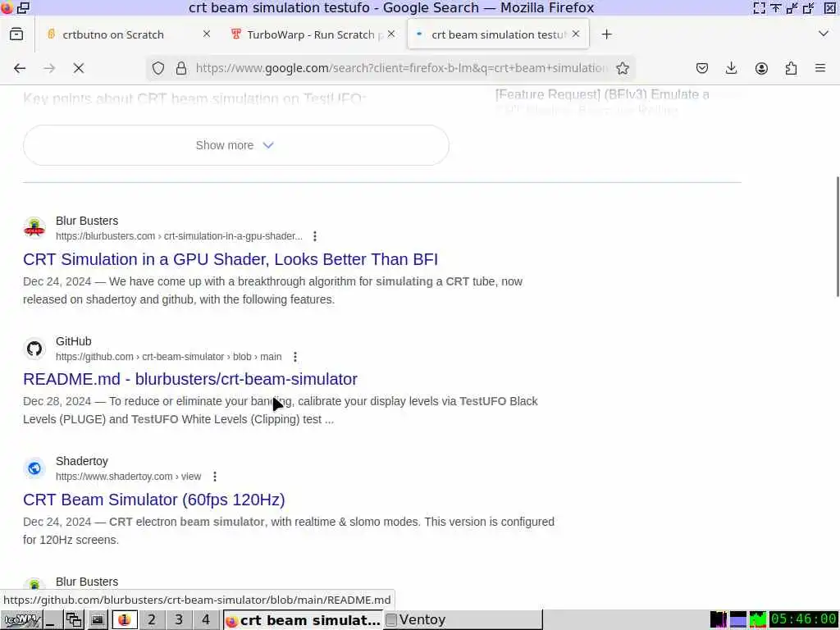The height and width of the screenshot is (630, 840).
Task: Open the Firefox hamburger menu
Action: pos(820,68)
